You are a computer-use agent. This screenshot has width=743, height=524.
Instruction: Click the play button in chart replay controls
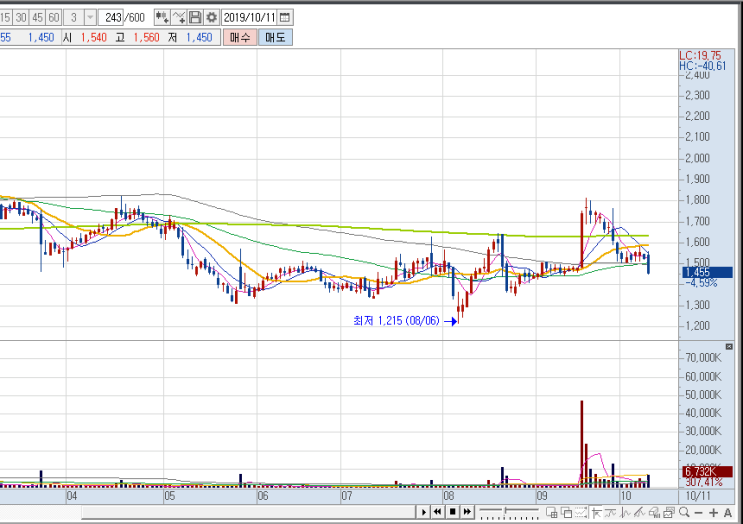(x=424, y=512)
